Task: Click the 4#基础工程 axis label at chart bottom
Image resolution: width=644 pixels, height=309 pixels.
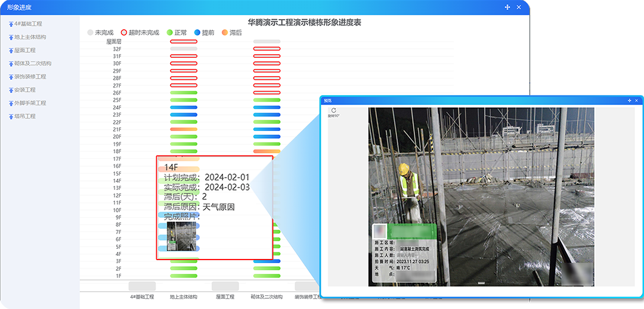Action: click(142, 296)
